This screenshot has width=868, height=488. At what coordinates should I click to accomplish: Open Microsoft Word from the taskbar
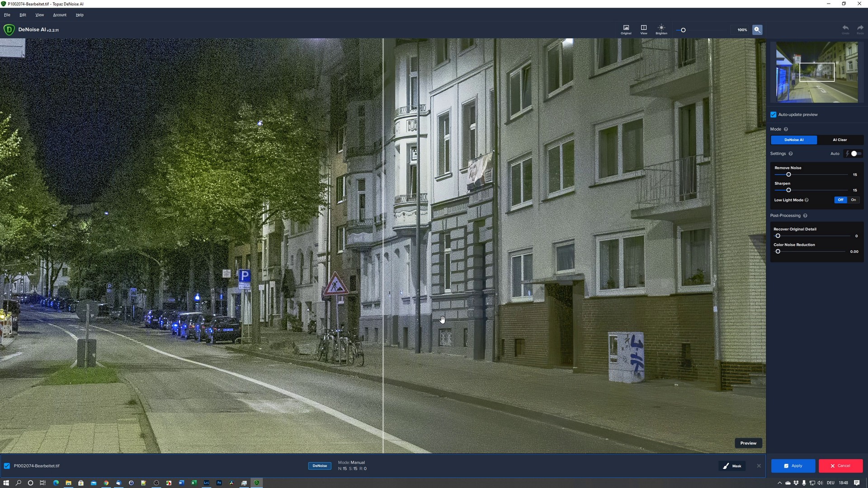181,483
